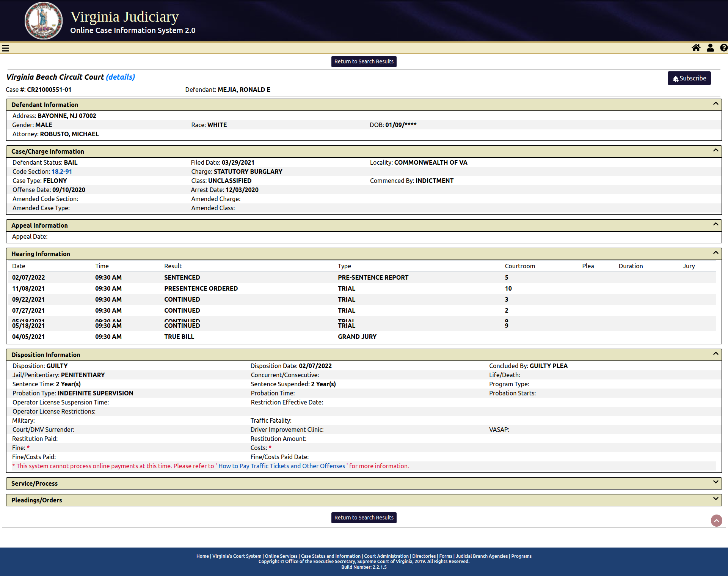This screenshot has width=728, height=576.
Task: Click the PRE-SENTENCE REPORT type cell
Action: pos(373,277)
